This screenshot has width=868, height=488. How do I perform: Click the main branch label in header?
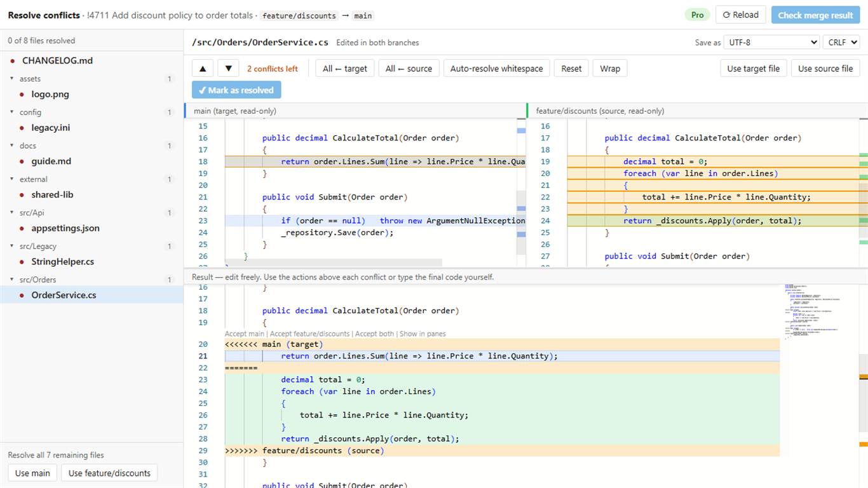click(x=363, y=15)
